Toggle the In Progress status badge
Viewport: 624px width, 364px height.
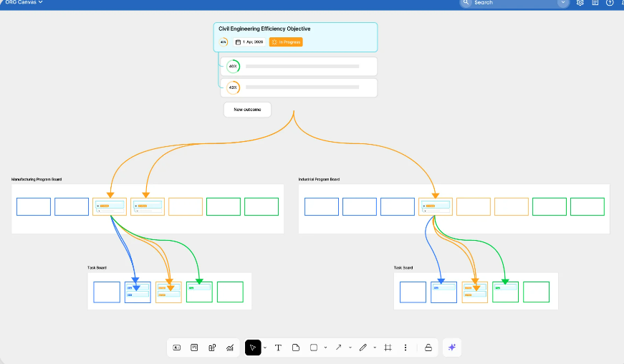(286, 42)
